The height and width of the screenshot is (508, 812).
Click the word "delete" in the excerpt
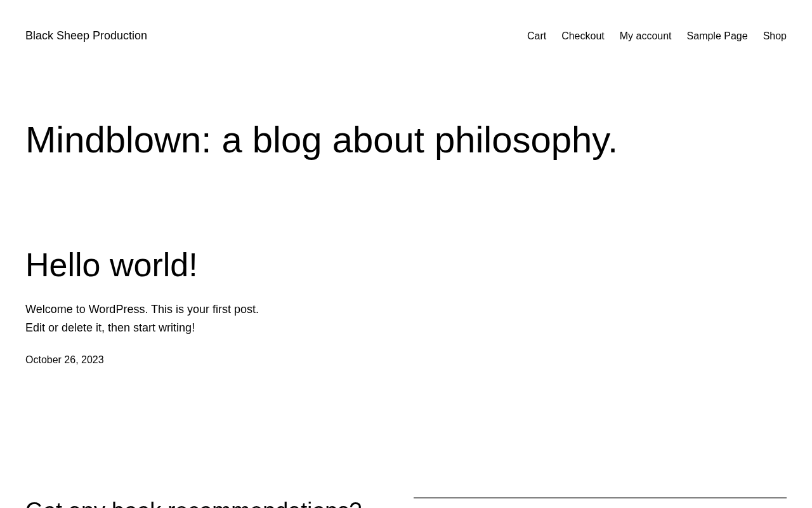pyautogui.click(x=77, y=328)
